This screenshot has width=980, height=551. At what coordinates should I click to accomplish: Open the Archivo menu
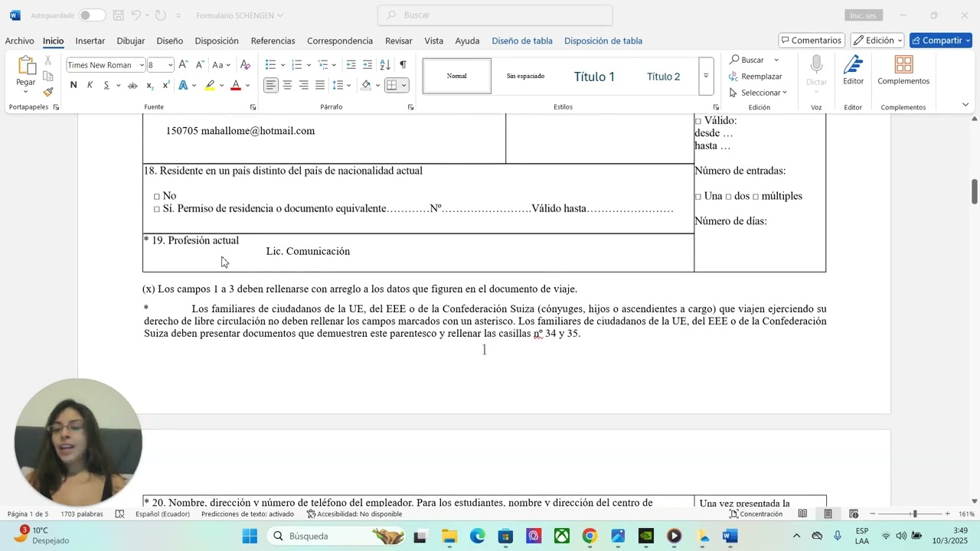coord(20,41)
